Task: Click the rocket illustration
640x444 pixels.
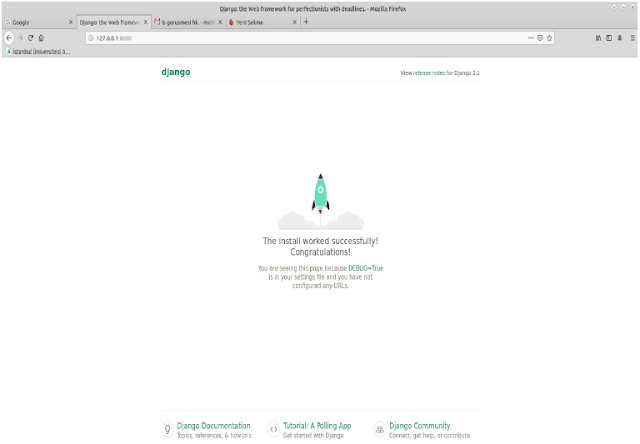Action: click(320, 202)
